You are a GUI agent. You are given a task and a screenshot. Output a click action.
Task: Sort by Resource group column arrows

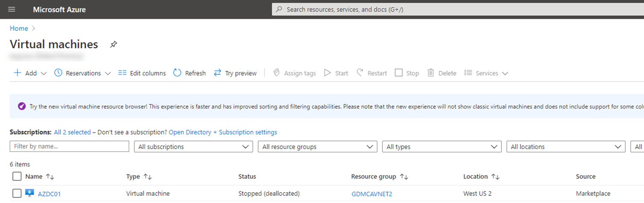pos(404,177)
